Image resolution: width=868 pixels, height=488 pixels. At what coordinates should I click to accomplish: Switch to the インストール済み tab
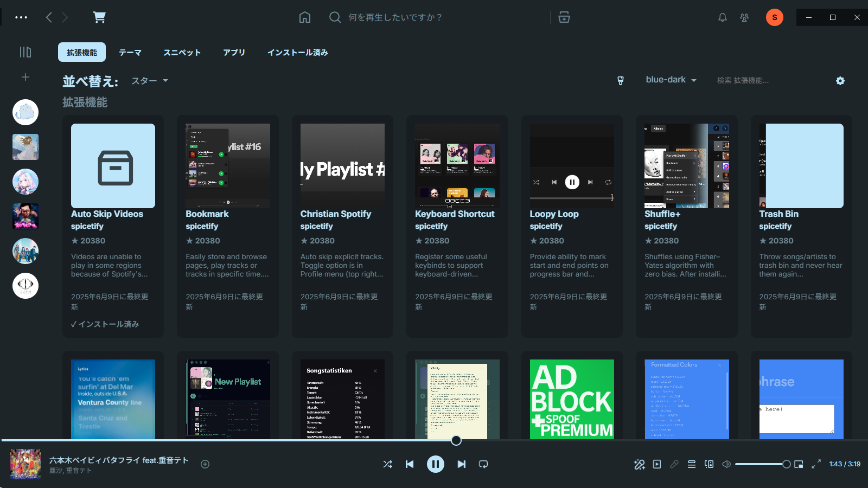[298, 53]
